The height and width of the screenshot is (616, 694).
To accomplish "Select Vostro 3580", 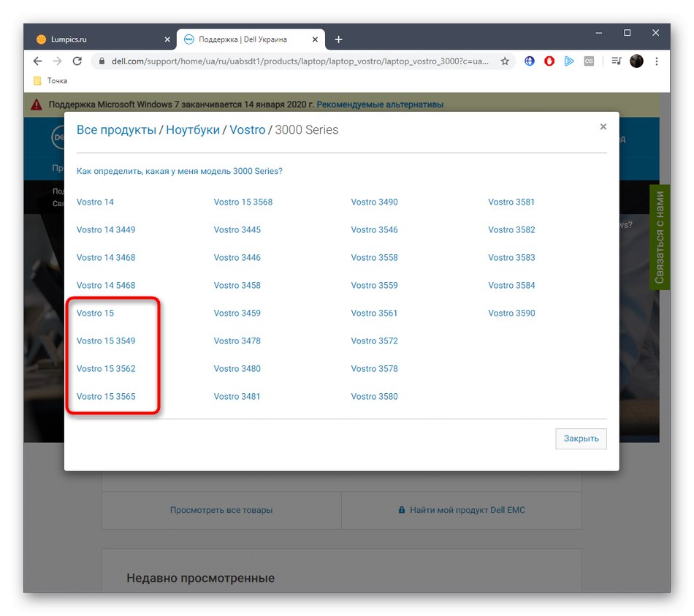I will (x=375, y=397).
